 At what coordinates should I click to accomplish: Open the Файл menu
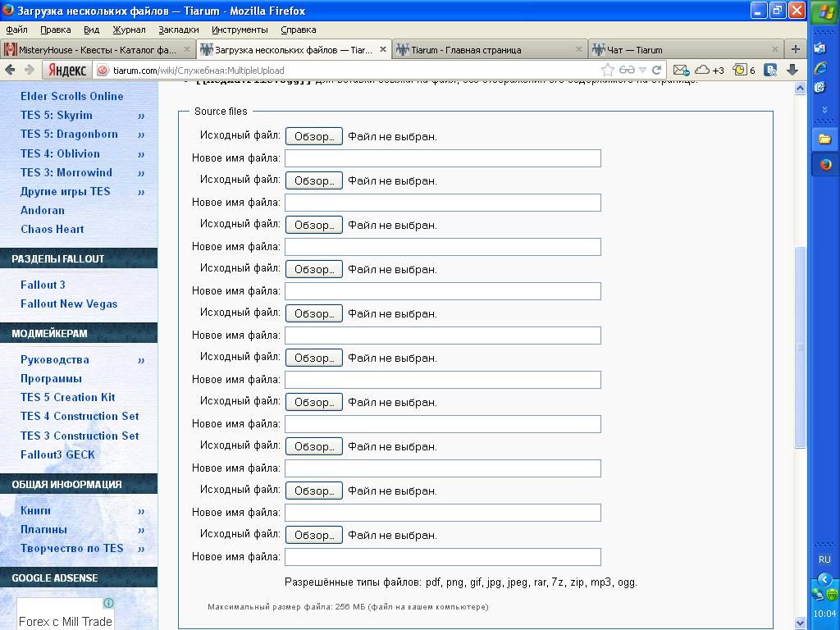[16, 30]
